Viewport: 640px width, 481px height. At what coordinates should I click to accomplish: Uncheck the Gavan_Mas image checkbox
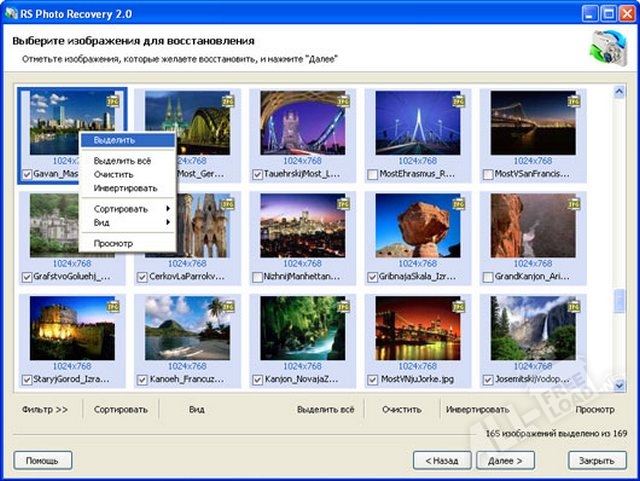tap(26, 174)
